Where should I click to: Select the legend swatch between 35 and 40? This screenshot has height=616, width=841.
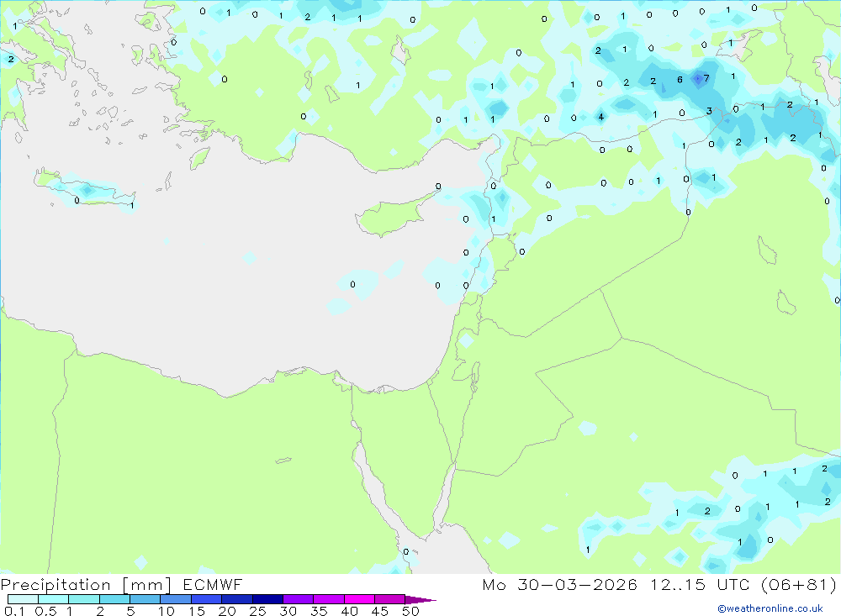(x=329, y=599)
